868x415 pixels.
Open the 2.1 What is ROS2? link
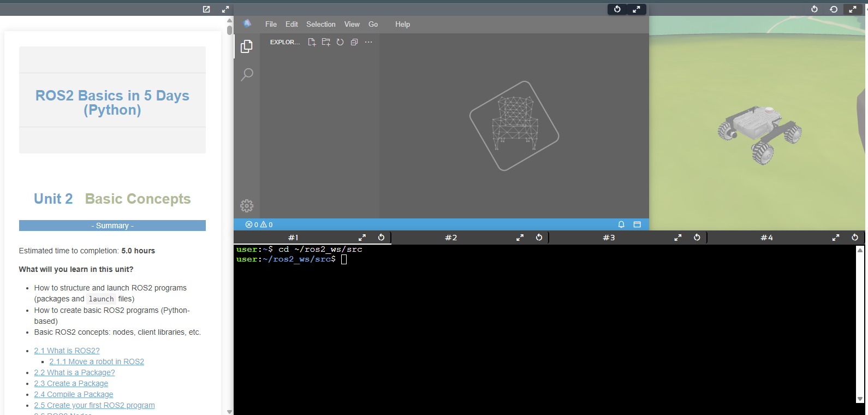point(67,351)
